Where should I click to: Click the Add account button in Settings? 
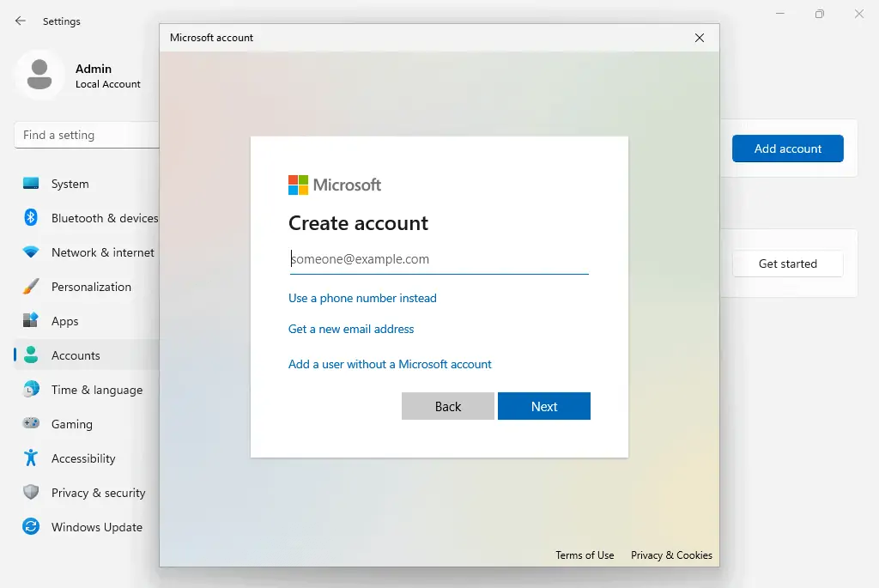(x=788, y=149)
